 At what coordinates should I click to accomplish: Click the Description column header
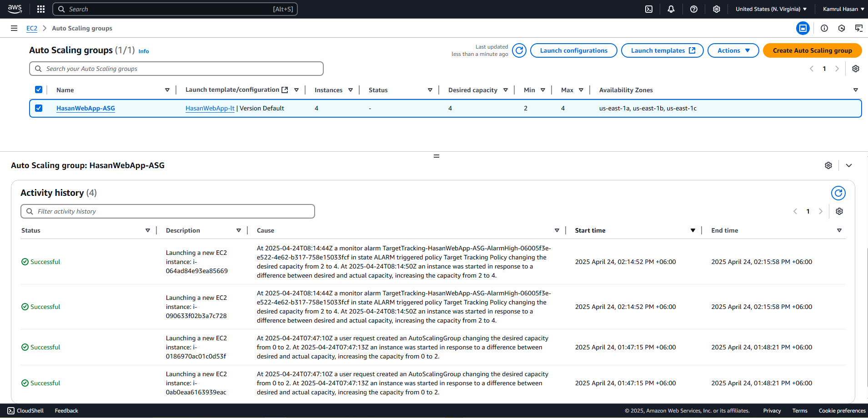[183, 230]
